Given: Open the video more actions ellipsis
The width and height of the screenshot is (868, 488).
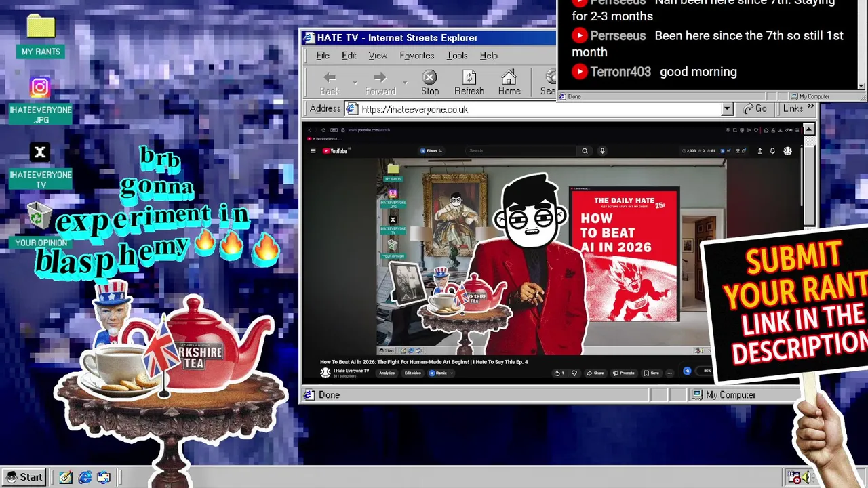Looking at the screenshot, I should [x=670, y=373].
